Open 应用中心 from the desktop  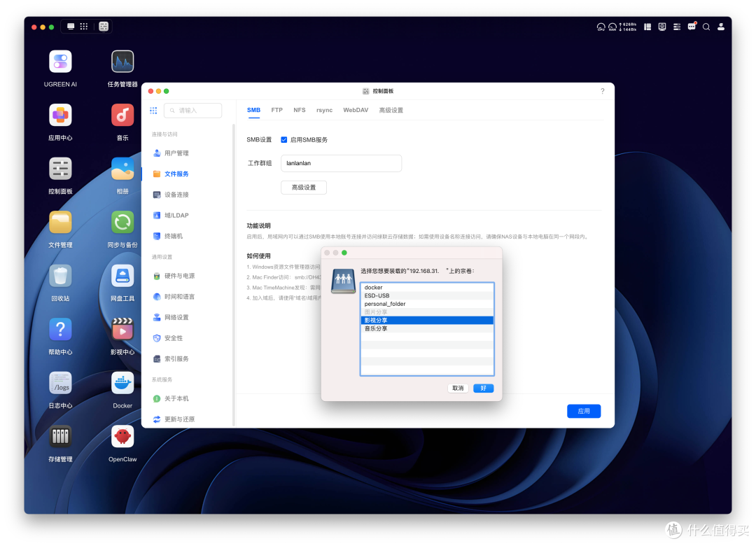pos(60,115)
